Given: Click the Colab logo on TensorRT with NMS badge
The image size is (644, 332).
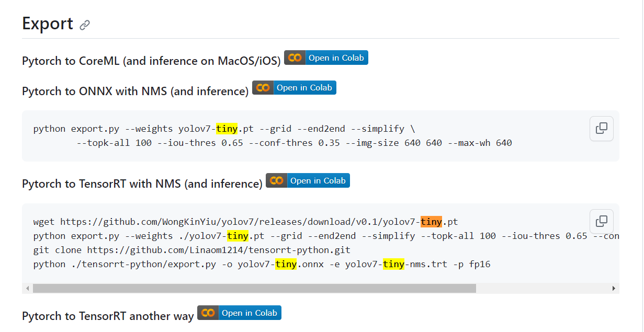Looking at the screenshot, I should [x=277, y=180].
